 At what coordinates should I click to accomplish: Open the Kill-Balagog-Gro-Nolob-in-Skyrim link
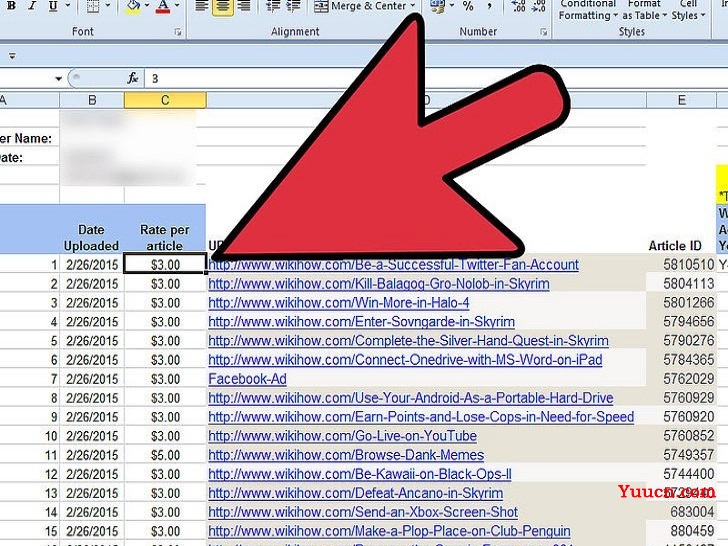tap(378, 284)
